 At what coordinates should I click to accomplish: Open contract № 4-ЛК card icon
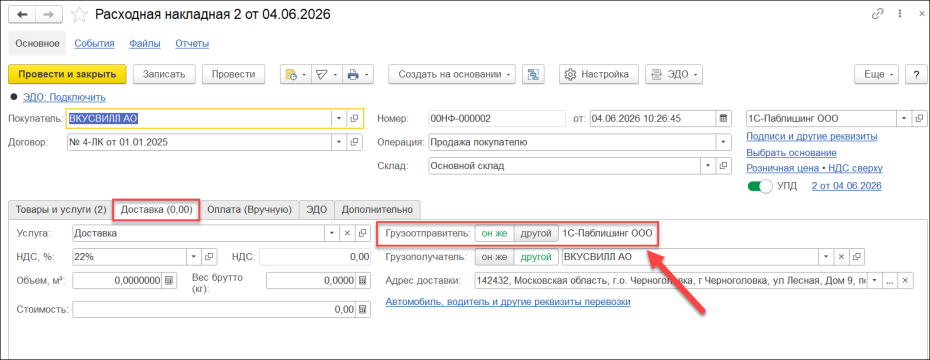coord(354,142)
